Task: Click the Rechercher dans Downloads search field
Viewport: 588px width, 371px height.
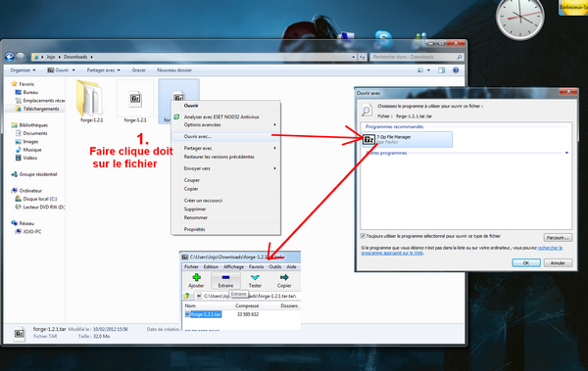Action: click(413, 57)
